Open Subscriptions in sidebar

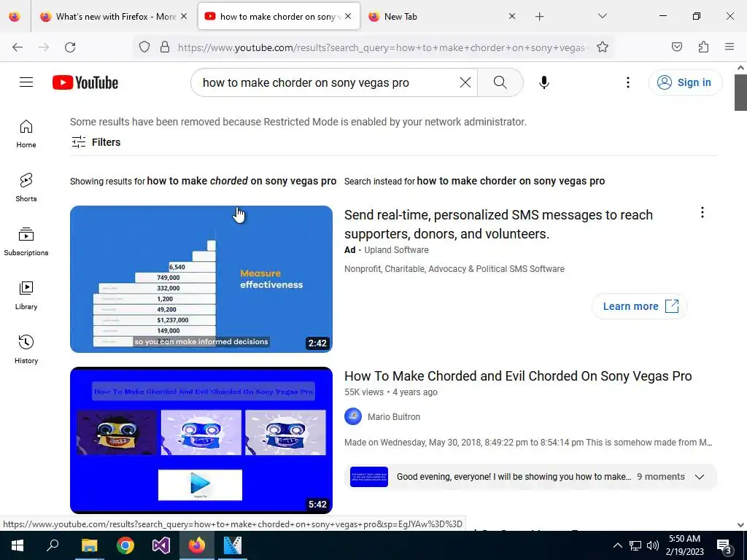tap(26, 241)
